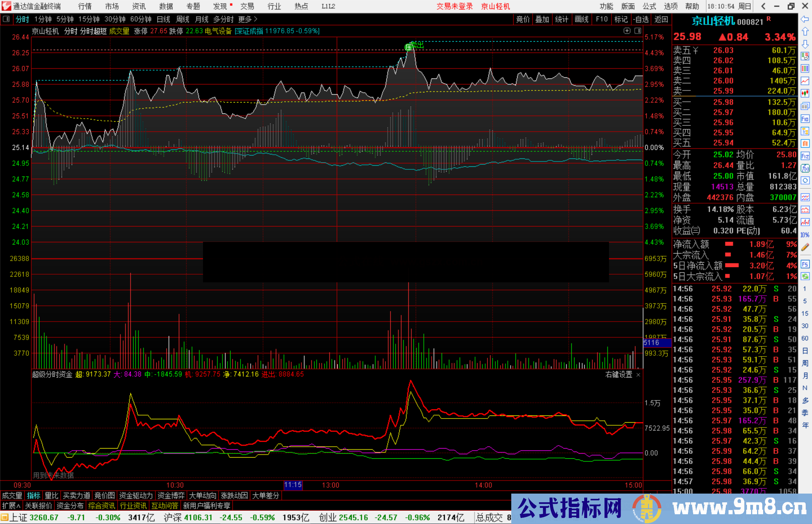This screenshot has height=524, width=812.
Task: Click the orange document sidebar icon
Action: coord(805,143)
